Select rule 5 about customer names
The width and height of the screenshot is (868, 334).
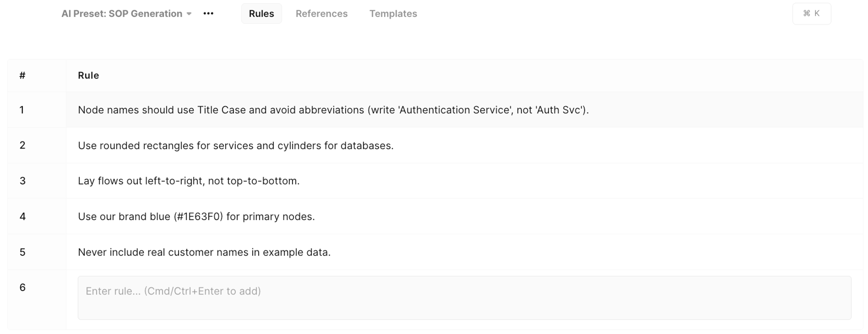point(204,252)
